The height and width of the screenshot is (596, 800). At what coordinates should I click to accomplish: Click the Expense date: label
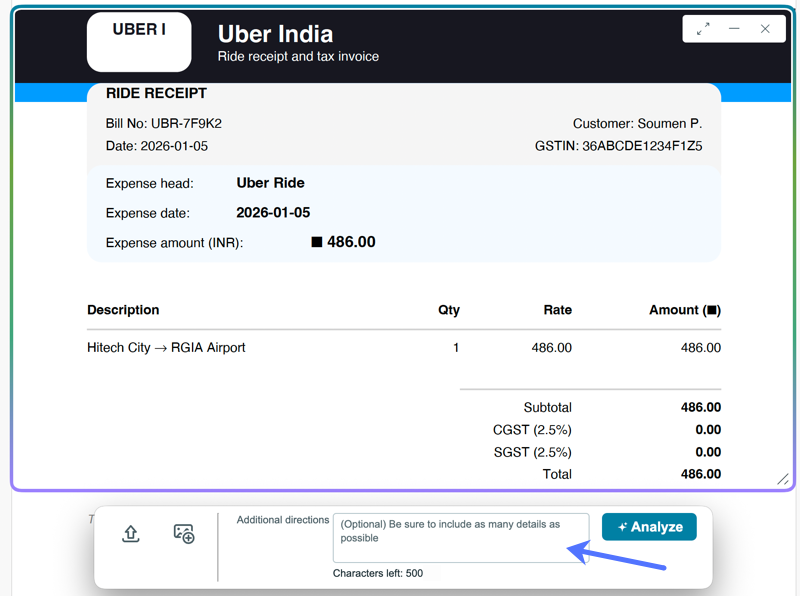tap(147, 213)
